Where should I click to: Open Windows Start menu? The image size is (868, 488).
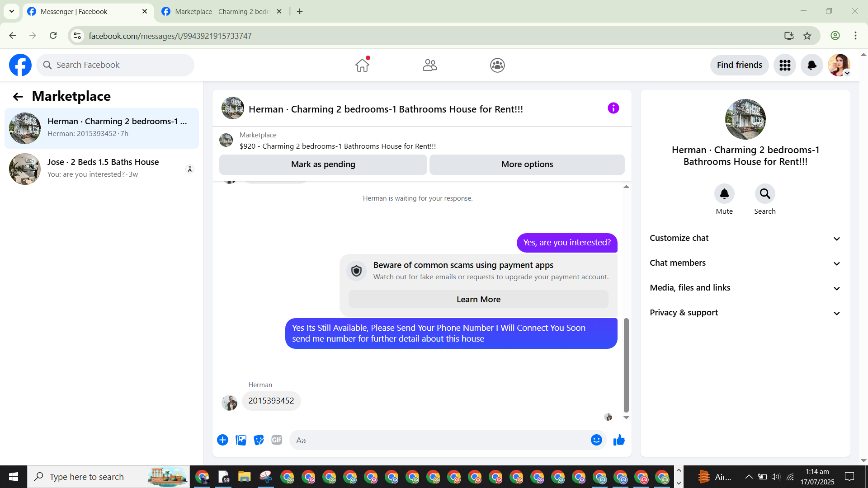[14, 477]
